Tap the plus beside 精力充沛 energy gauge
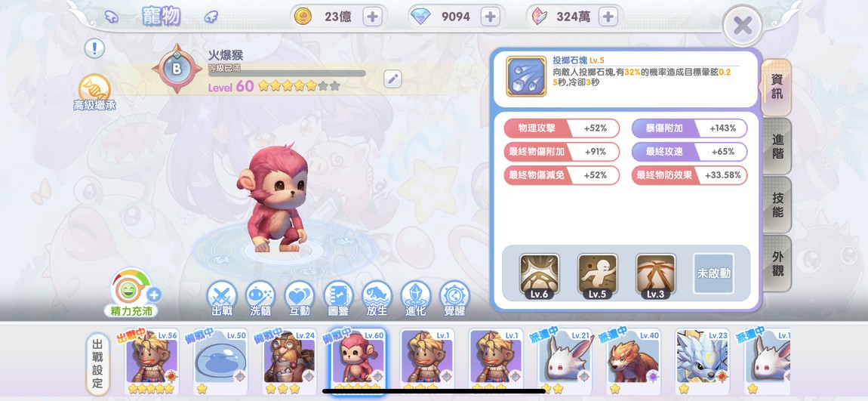868x401 pixels. coord(155,295)
